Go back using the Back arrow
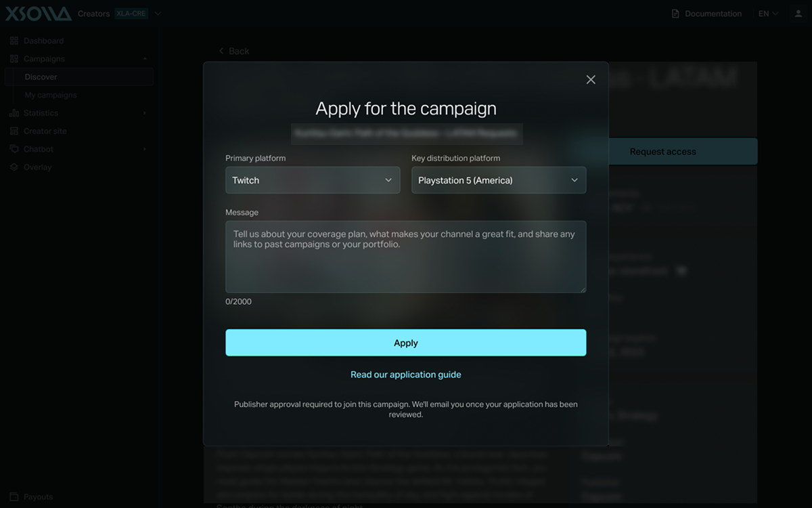Image resolution: width=812 pixels, height=508 pixels. pos(221,51)
